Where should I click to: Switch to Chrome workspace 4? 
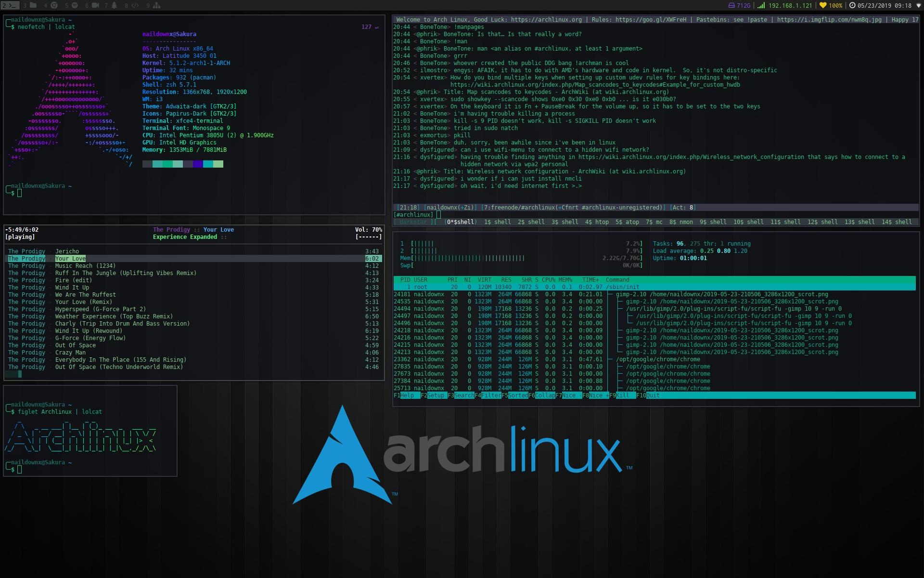pos(51,5)
